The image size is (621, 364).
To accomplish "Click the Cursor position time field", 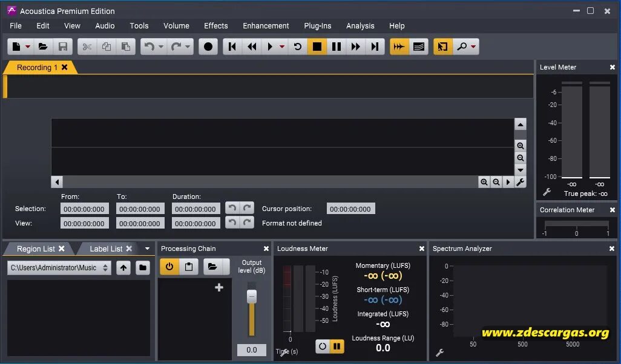I will 350,209.
